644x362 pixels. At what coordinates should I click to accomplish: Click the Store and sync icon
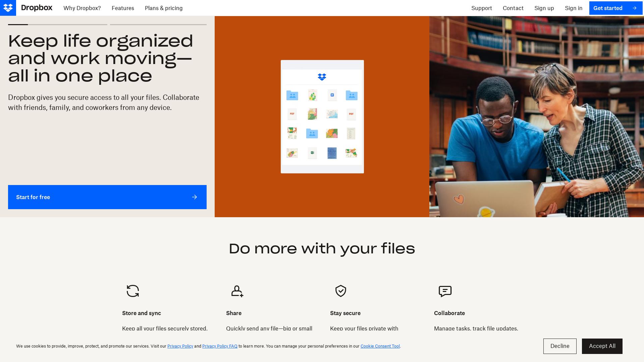[133, 291]
